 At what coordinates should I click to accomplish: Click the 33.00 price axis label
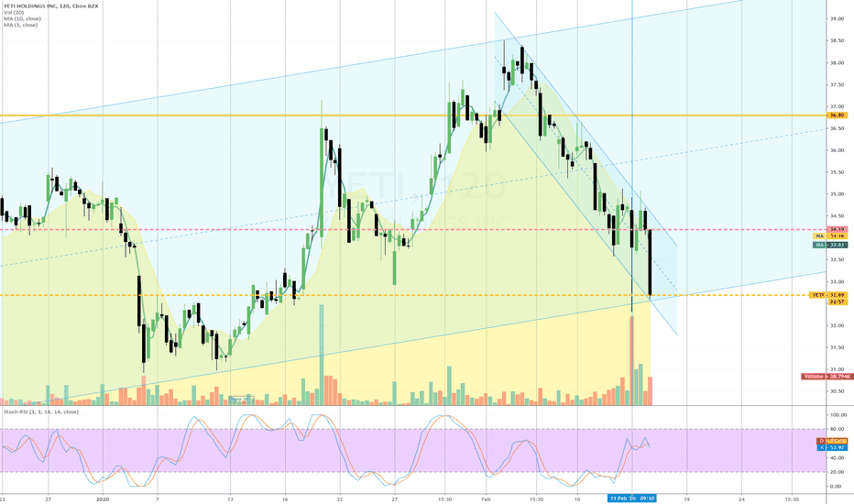tap(837, 281)
